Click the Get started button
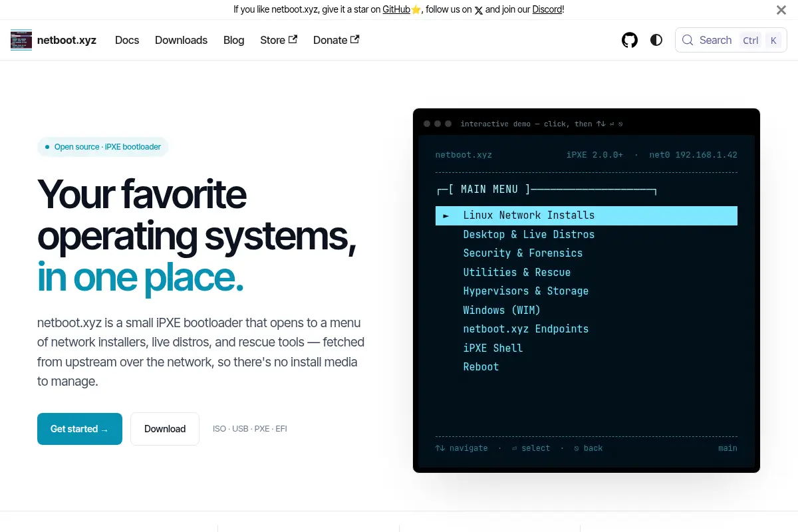The height and width of the screenshot is (532, 798). pyautogui.click(x=80, y=429)
